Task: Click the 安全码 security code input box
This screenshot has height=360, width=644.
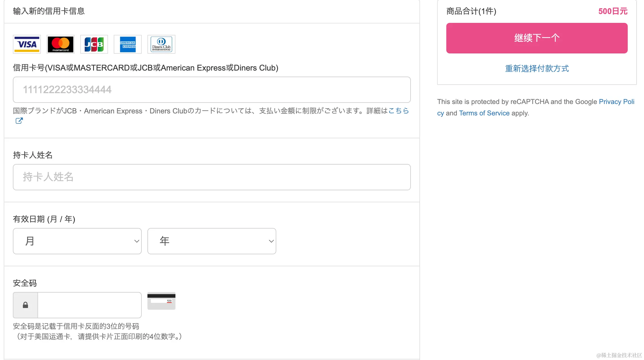Action: click(x=89, y=305)
